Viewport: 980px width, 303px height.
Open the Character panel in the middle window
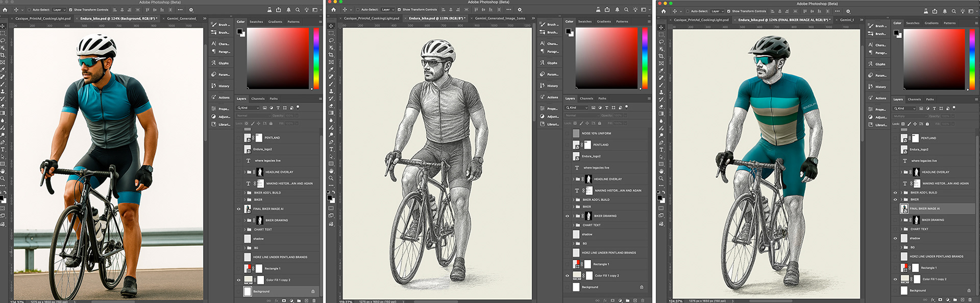pos(549,43)
